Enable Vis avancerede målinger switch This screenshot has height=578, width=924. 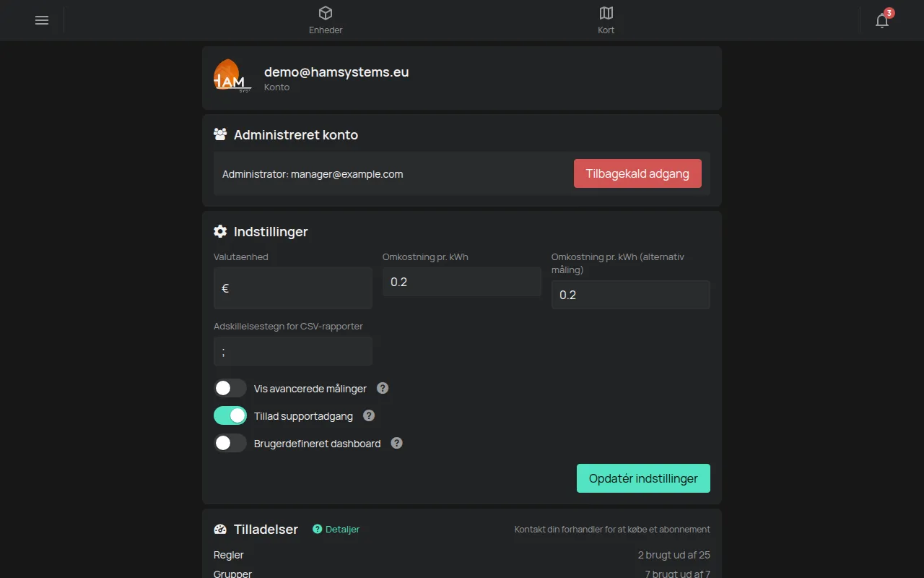(230, 388)
